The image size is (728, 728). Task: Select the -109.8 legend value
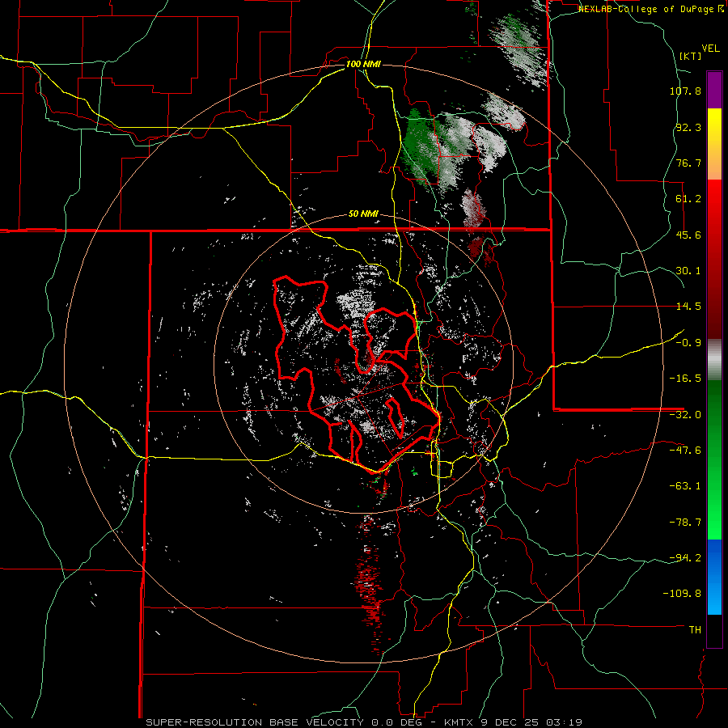click(x=683, y=594)
